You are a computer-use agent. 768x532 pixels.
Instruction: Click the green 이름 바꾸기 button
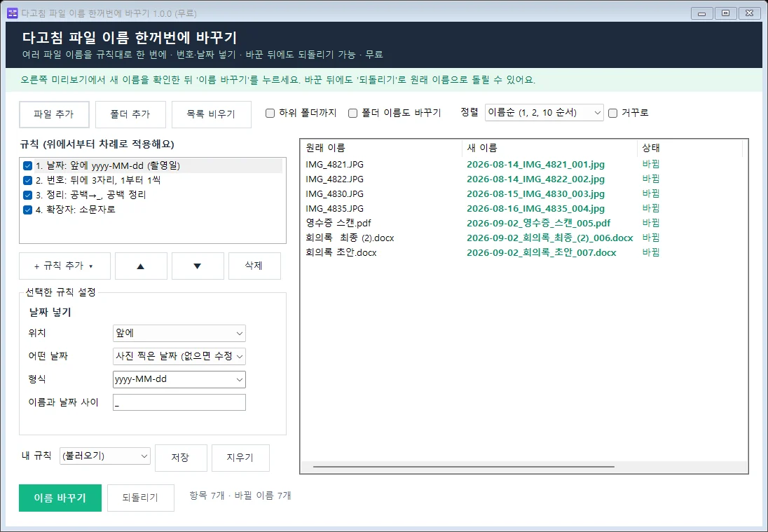60,498
